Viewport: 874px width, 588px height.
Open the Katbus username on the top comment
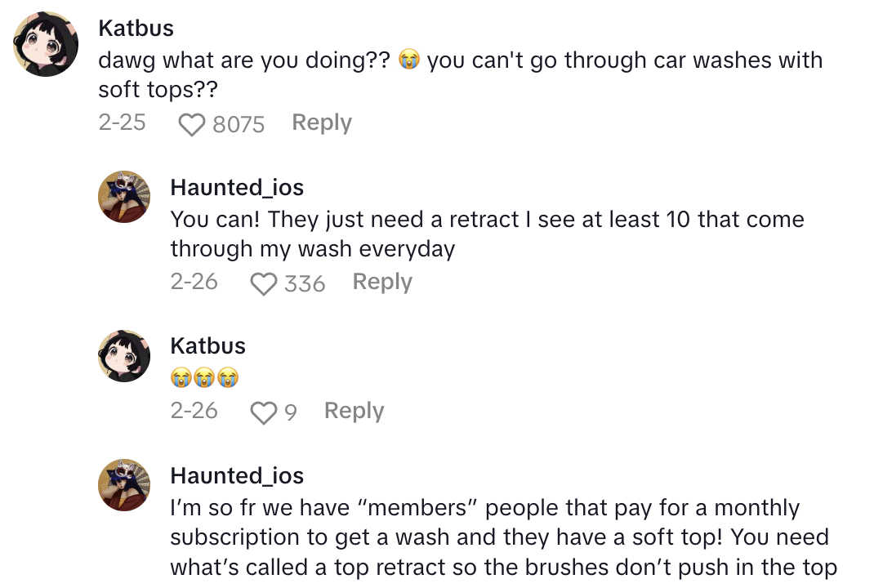click(136, 28)
